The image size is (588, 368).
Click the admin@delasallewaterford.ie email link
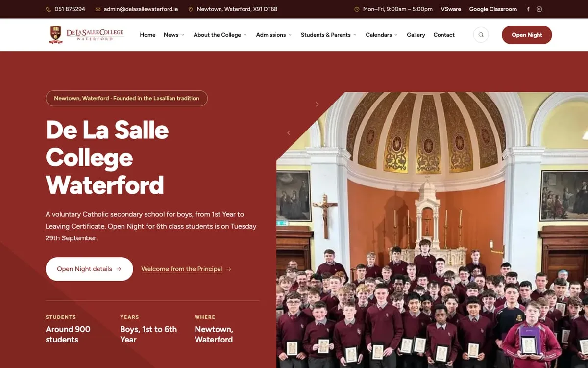tap(141, 9)
